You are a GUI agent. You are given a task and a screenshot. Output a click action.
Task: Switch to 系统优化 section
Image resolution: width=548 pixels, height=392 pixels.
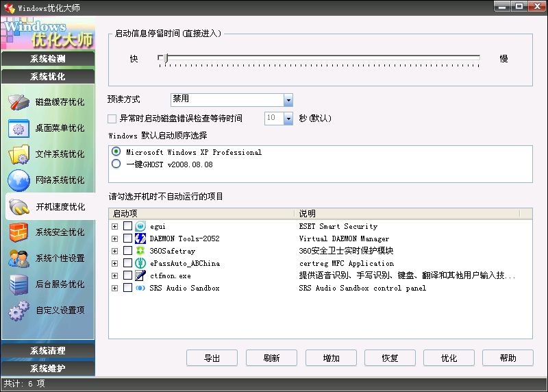(48, 76)
